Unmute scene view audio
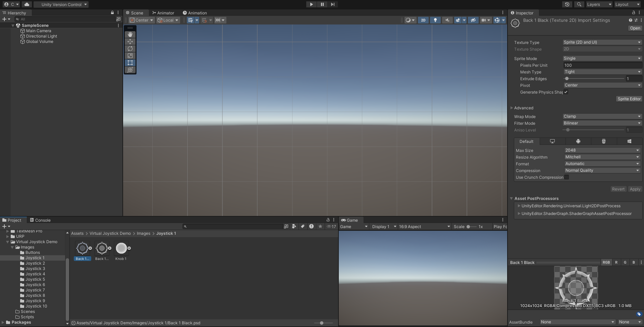 (x=447, y=20)
